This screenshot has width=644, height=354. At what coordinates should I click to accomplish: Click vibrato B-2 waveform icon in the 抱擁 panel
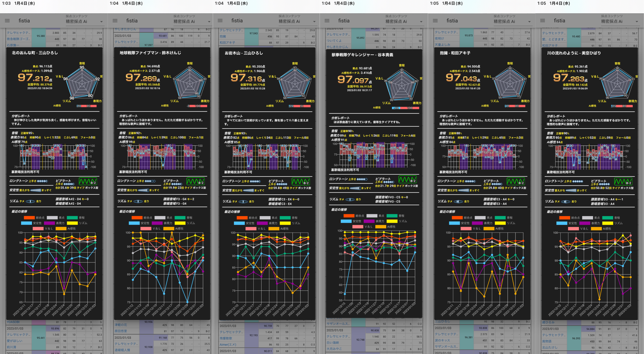click(515, 182)
